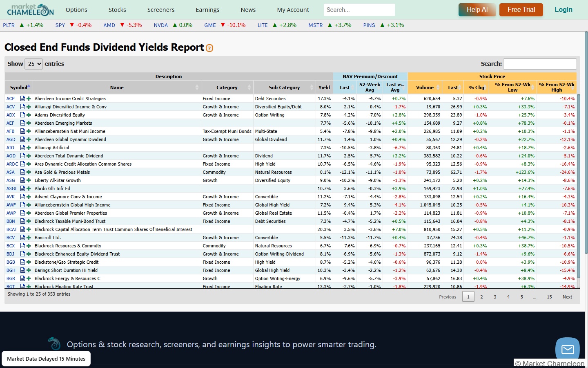The height and width of the screenshot is (368, 588).
Task: Open the report icon for ACP row
Action: pyautogui.click(x=23, y=99)
